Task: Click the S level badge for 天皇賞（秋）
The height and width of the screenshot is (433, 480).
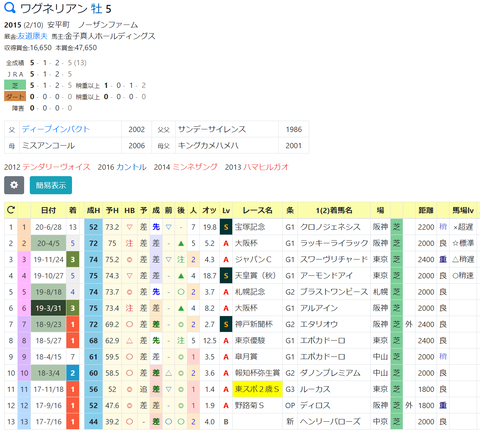Action: 226,276
